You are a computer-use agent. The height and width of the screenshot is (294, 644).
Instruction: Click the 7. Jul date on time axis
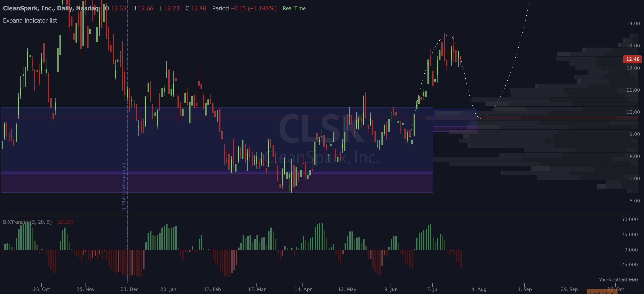point(433,289)
